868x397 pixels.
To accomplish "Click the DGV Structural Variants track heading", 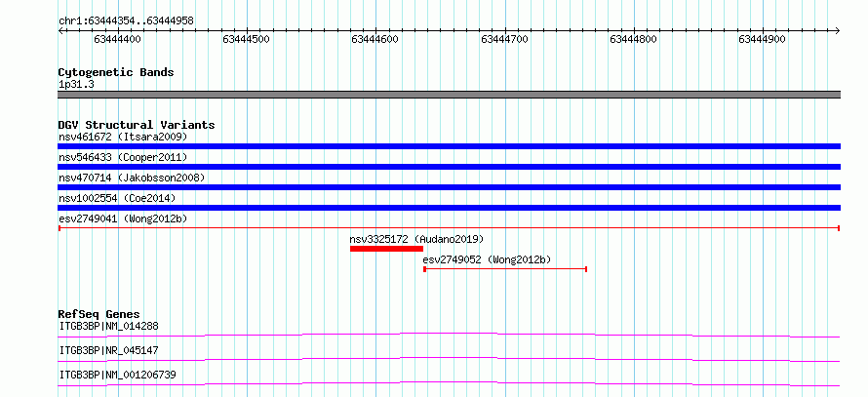I will tap(137, 125).
